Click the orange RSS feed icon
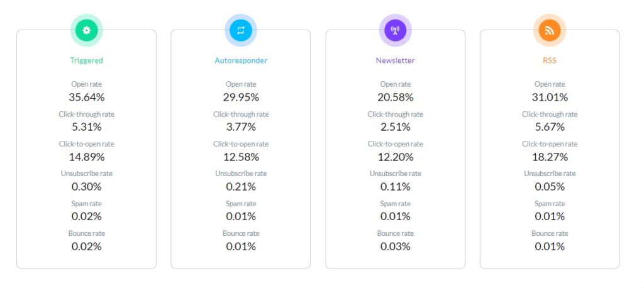 550,30
